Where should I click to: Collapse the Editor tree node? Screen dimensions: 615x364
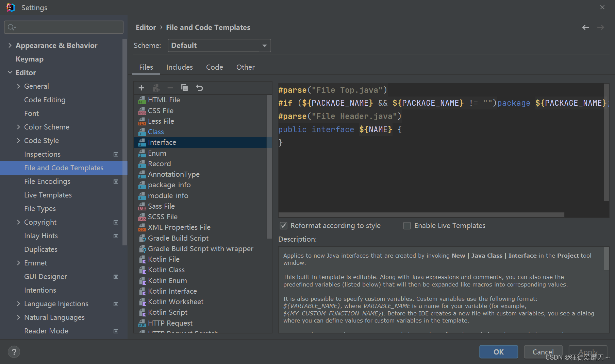[10, 73]
